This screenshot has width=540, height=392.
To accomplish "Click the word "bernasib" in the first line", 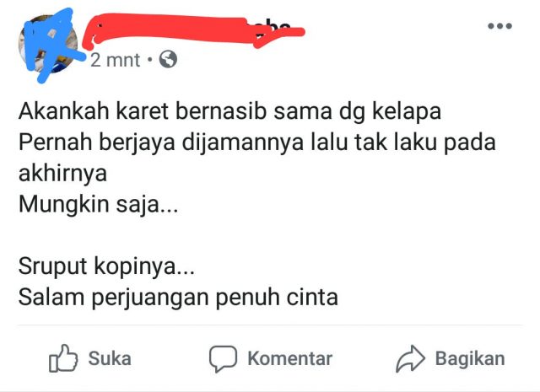I will [x=221, y=111].
